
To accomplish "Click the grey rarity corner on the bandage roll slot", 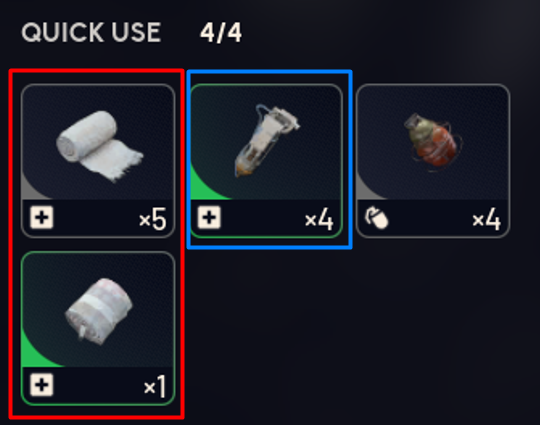I will pyautogui.click(x=32, y=189).
